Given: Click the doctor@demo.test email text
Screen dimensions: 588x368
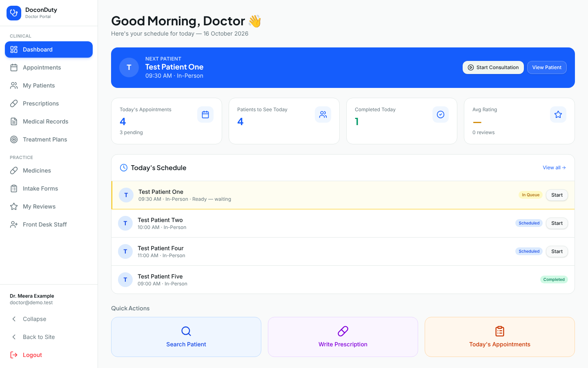Looking at the screenshot, I should [x=31, y=303].
